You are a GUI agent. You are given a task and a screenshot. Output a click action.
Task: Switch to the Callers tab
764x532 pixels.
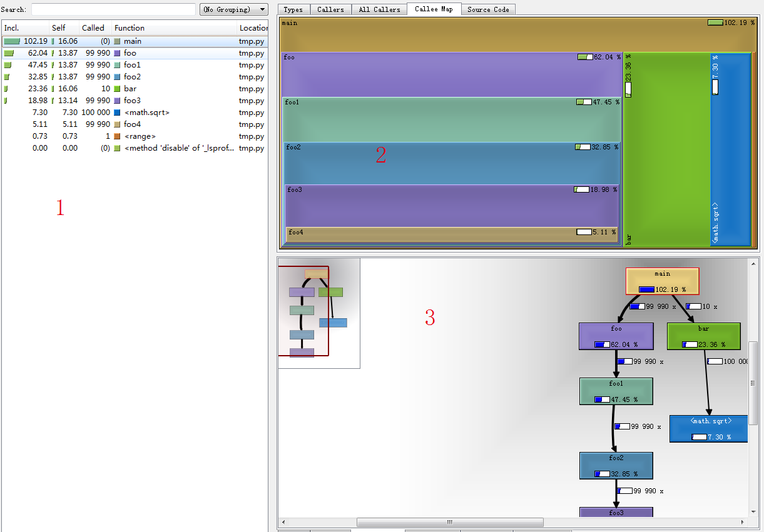tap(330, 9)
